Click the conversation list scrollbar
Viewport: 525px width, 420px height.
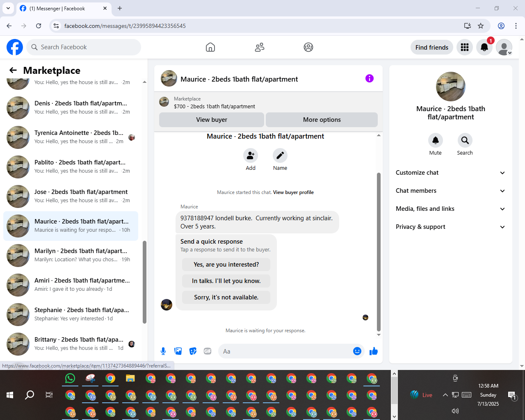(x=144, y=282)
